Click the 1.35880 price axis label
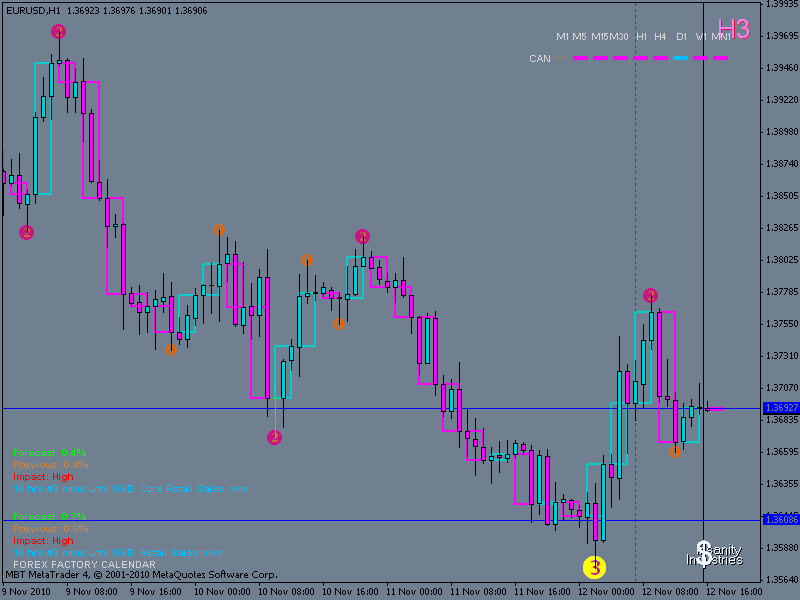 tap(781, 547)
